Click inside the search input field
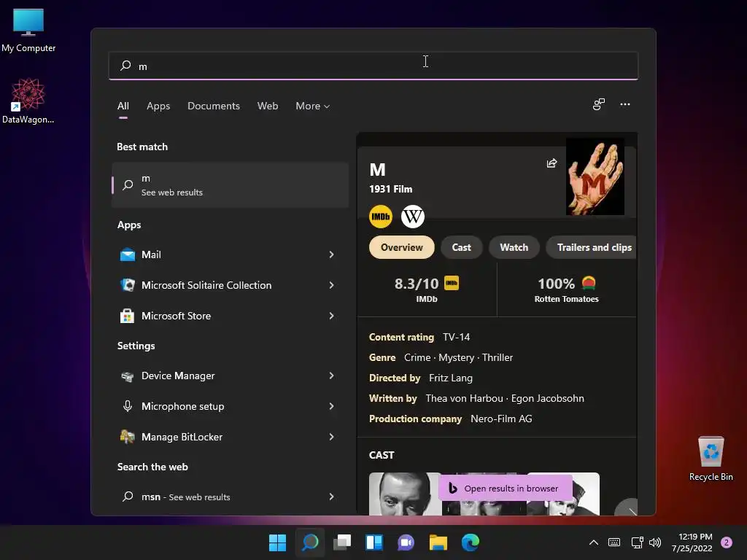The image size is (747, 560). pos(373,66)
